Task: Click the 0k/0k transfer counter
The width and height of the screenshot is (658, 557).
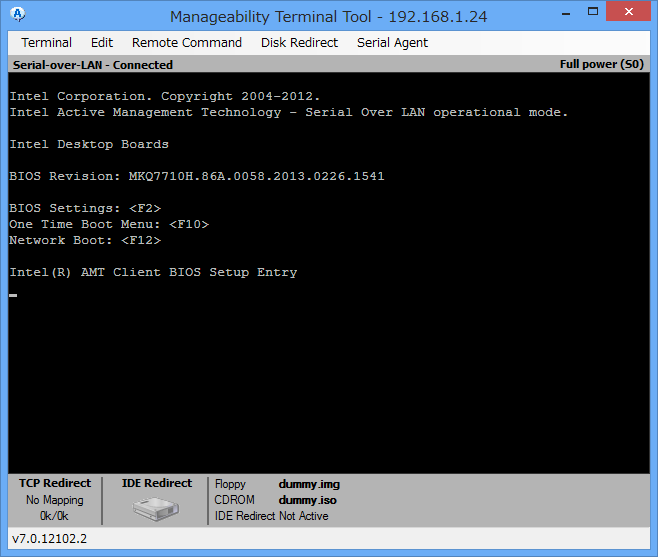Action: 54,516
